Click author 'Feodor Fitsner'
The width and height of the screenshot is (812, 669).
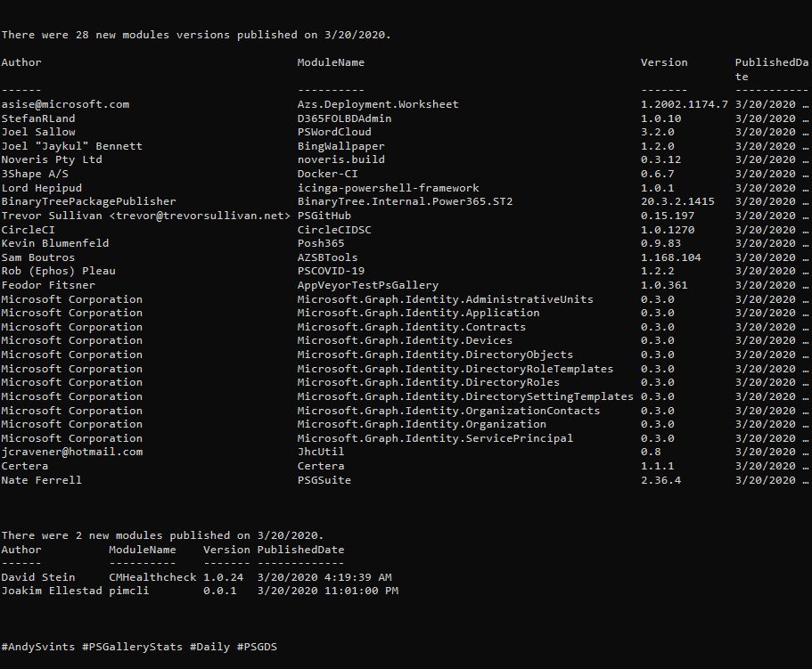tap(48, 285)
